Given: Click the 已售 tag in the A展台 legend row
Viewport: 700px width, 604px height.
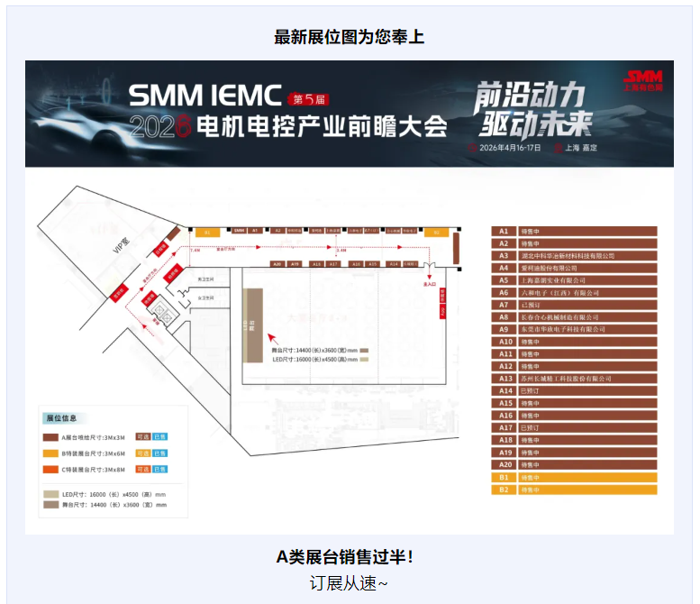Looking at the screenshot, I should pos(159,437).
